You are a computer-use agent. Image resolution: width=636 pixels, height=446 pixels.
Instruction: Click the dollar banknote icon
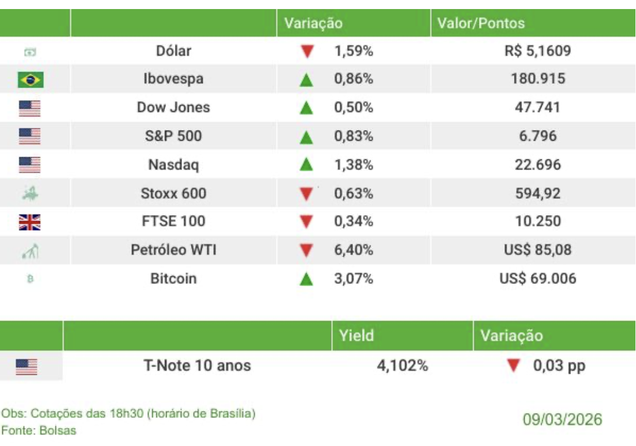30,51
